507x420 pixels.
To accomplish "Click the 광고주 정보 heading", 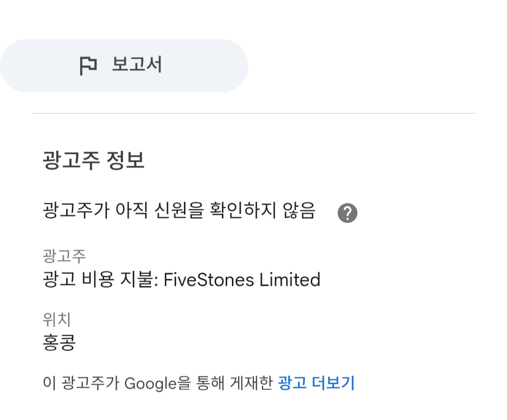I will [x=93, y=160].
